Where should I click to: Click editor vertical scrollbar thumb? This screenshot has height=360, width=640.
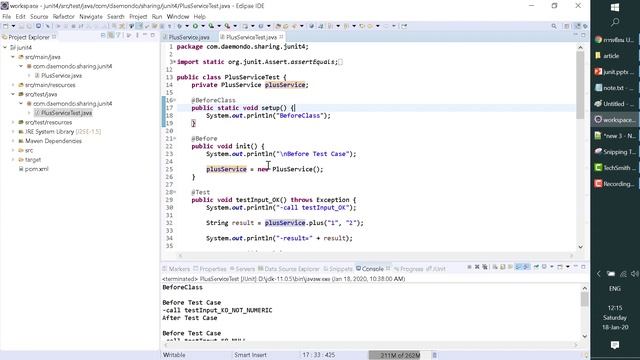pos(580,84)
